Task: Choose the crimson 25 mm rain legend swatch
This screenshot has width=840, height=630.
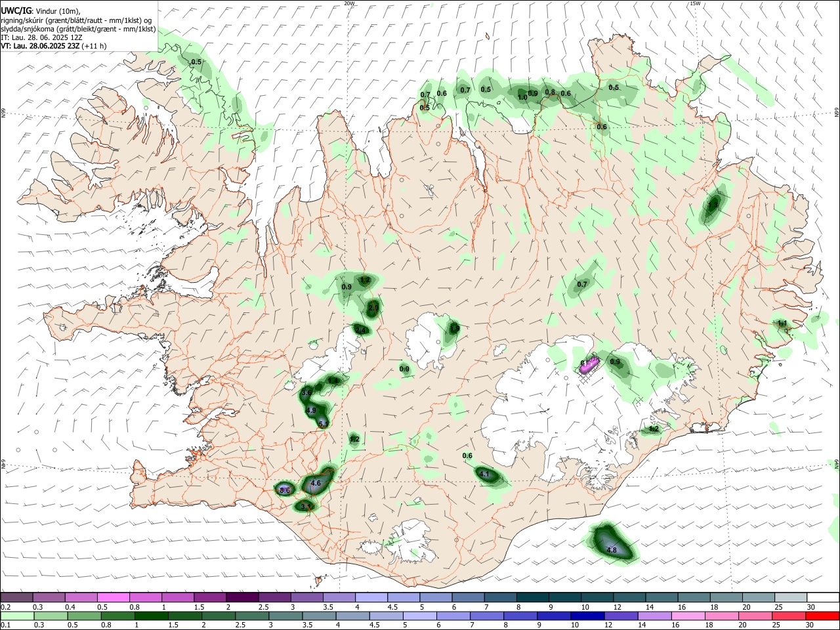Action: tap(789, 616)
